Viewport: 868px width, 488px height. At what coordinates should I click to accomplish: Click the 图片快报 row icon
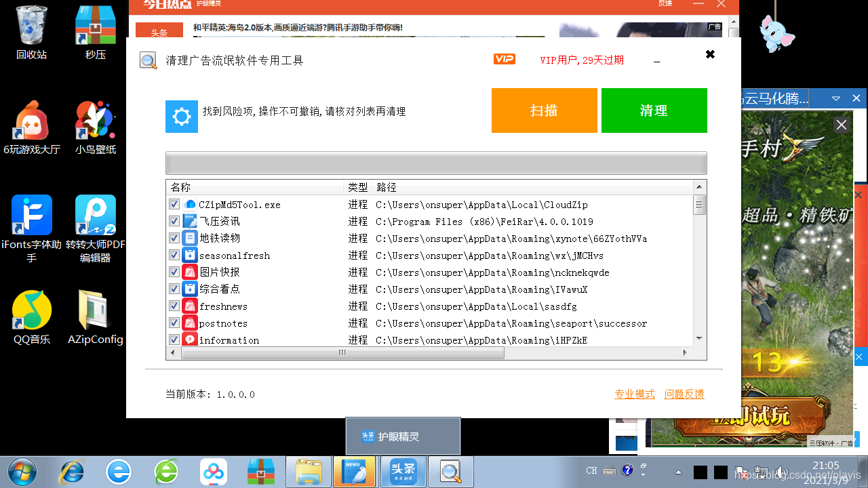tap(190, 272)
